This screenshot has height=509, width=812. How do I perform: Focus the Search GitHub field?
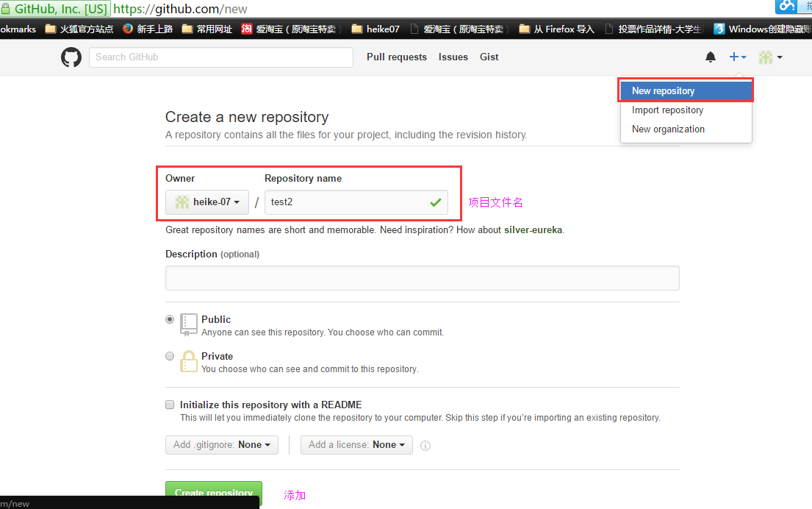[221, 57]
